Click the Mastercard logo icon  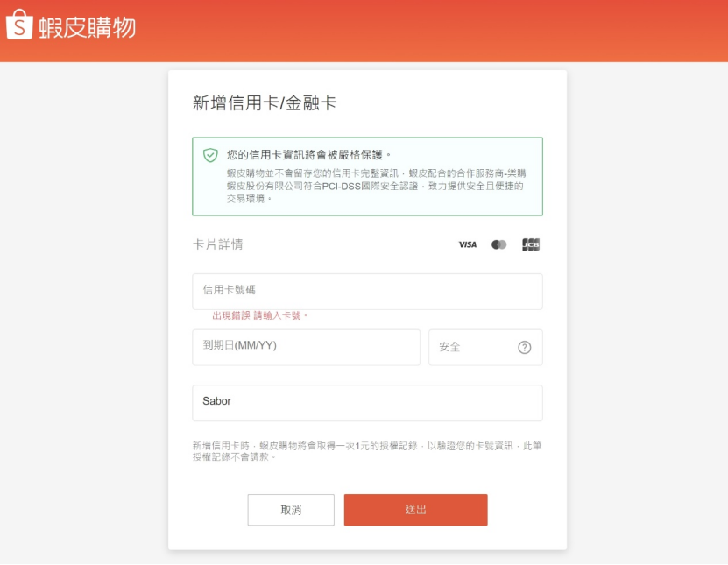coord(499,244)
